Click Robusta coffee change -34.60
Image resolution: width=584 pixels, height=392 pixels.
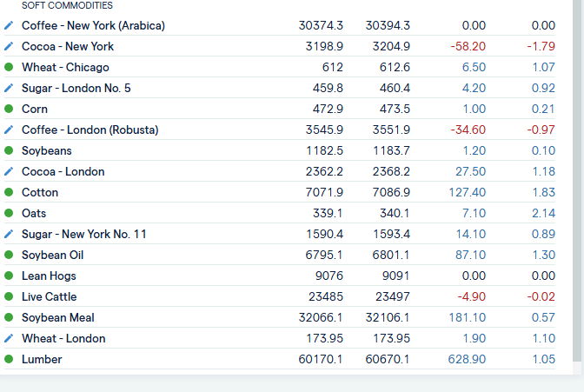coord(468,130)
